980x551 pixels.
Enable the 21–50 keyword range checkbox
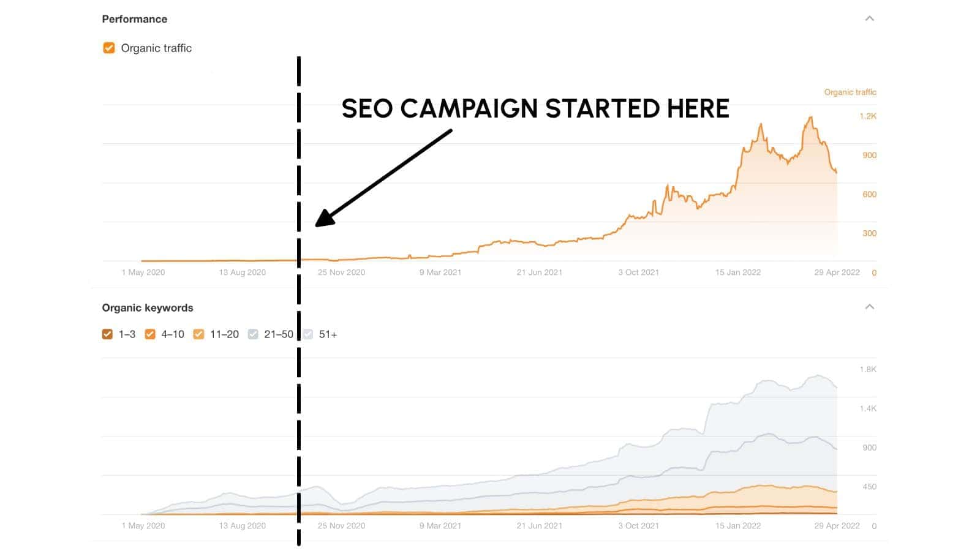pos(253,334)
